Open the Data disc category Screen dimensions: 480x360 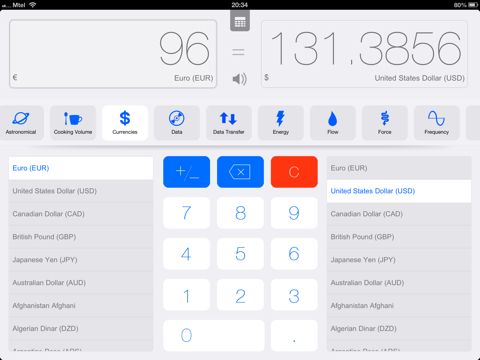177,123
